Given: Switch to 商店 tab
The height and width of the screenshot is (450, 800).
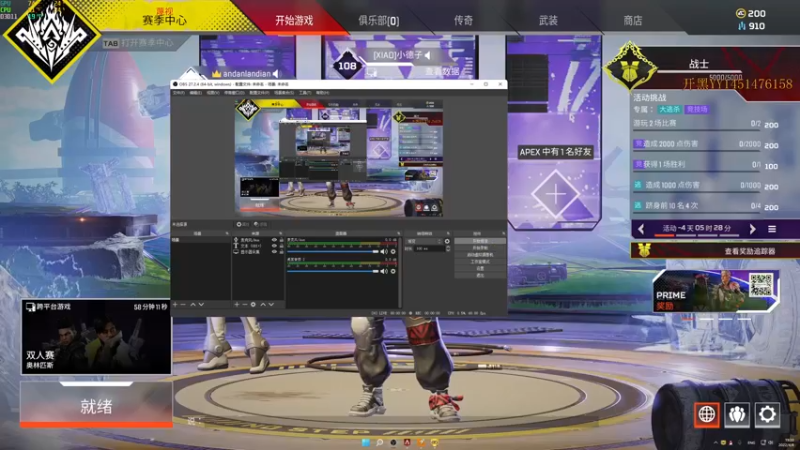Looking at the screenshot, I should [633, 20].
